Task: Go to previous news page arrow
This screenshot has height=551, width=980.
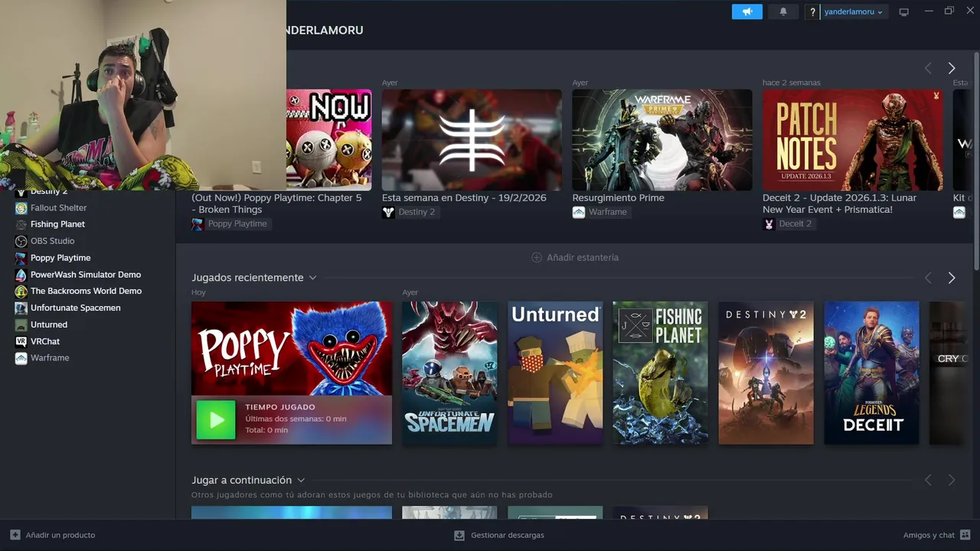Action: 928,68
